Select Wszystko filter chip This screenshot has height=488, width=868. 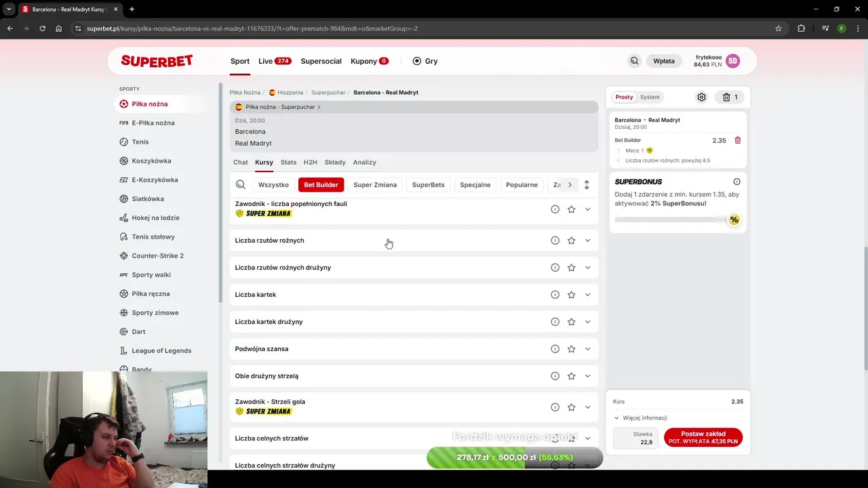273,184
